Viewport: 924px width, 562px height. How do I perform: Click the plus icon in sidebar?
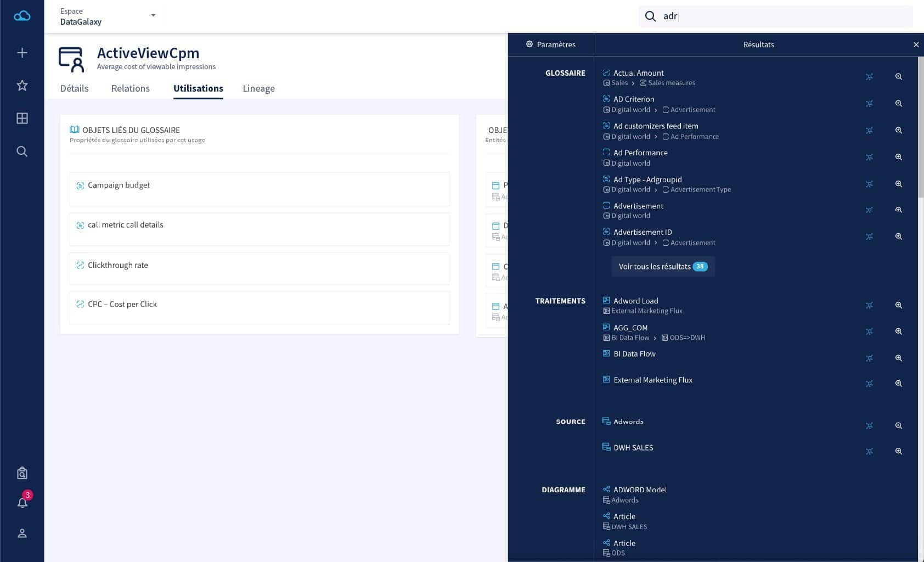22,53
